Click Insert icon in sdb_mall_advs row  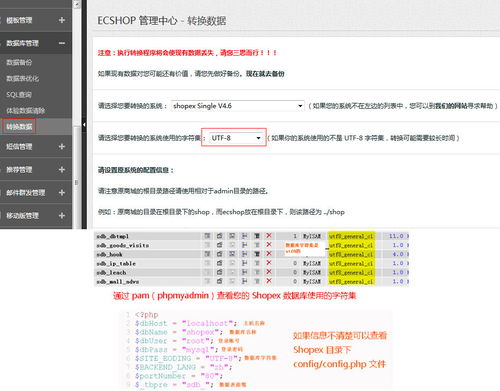(x=244, y=281)
